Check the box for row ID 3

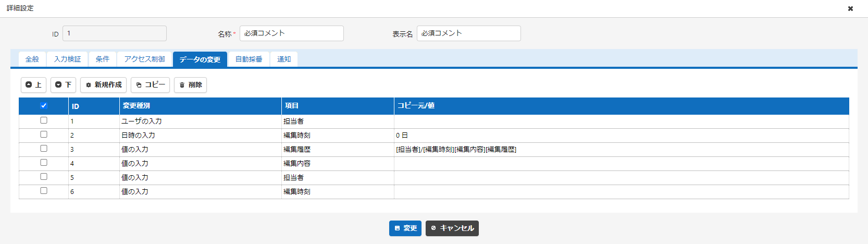tap(44, 149)
